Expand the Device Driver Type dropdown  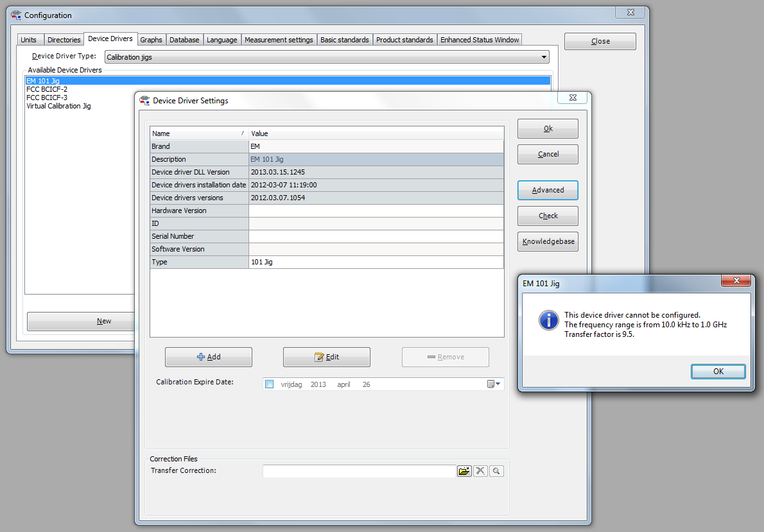click(544, 57)
